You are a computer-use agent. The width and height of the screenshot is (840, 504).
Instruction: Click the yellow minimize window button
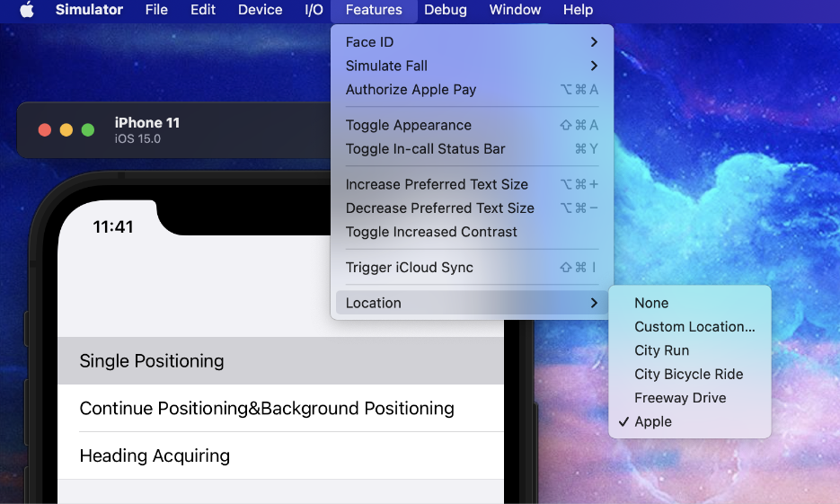coord(66,130)
